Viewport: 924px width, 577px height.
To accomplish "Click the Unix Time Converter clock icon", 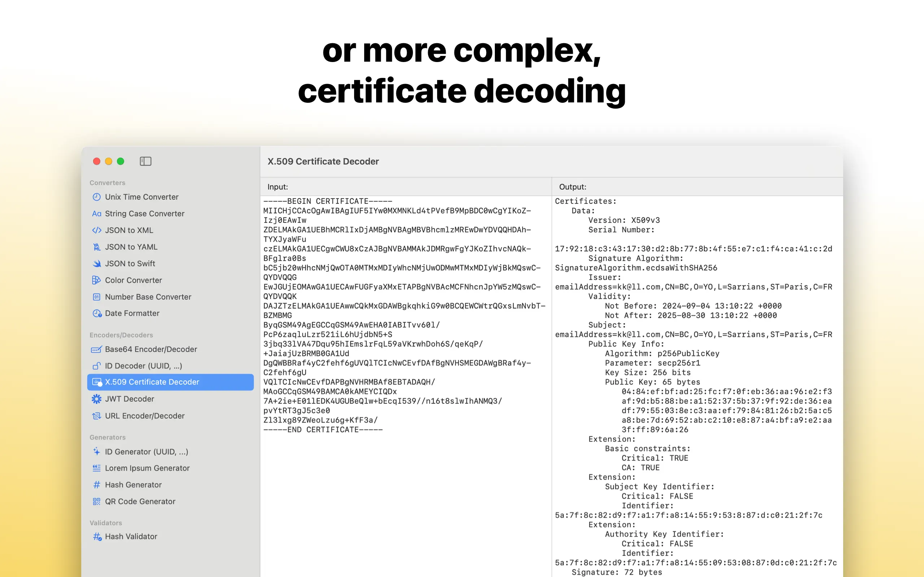I will 97,197.
